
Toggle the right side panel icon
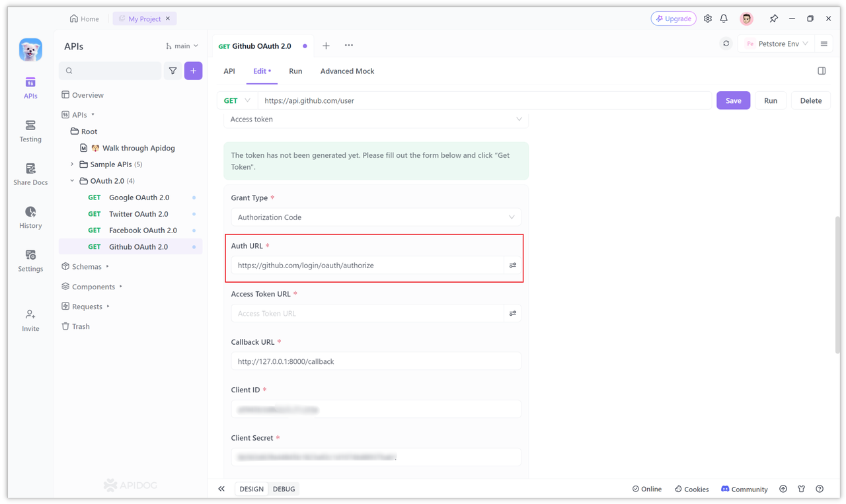click(822, 71)
